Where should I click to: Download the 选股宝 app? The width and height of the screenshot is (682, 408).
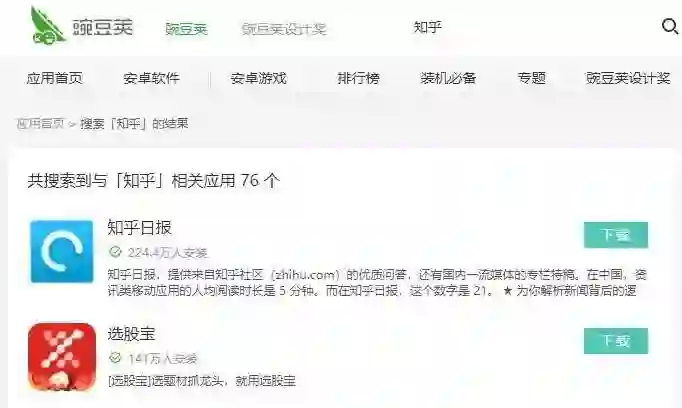point(616,341)
